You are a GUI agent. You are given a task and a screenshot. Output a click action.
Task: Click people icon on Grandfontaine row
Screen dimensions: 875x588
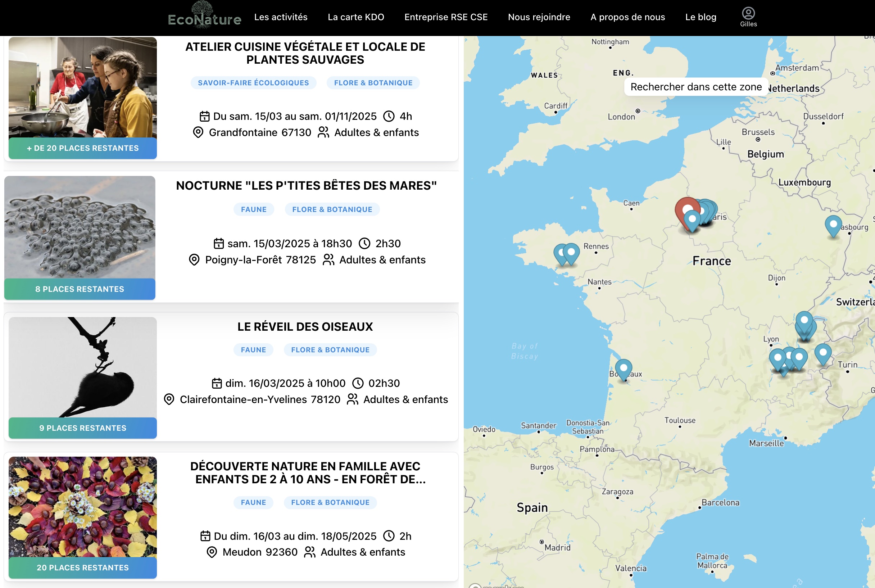pyautogui.click(x=323, y=132)
